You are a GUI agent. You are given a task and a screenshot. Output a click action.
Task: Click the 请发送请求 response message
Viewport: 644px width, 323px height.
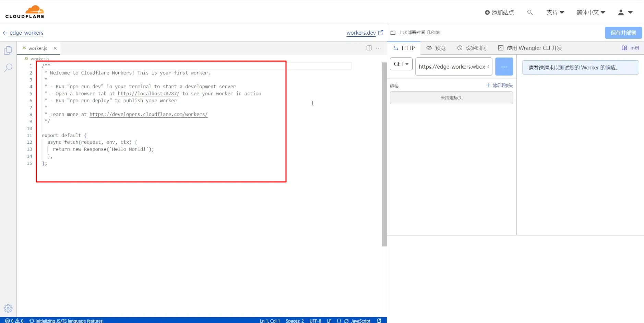(580, 68)
